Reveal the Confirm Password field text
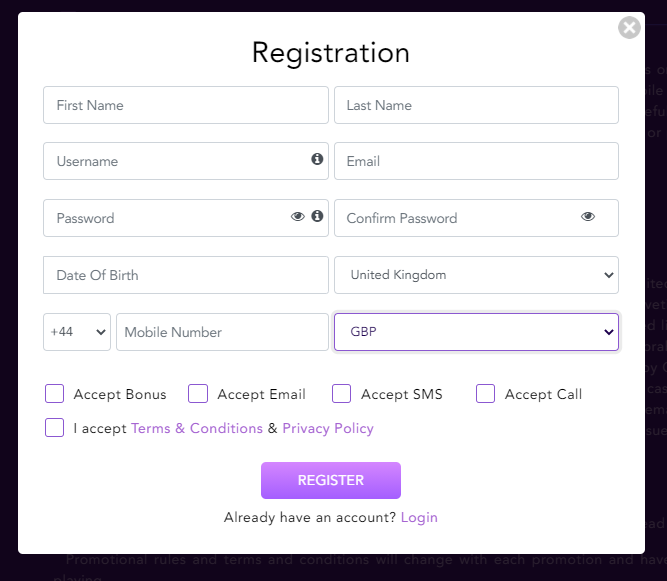Image resolution: width=667 pixels, height=581 pixels. coord(588,216)
